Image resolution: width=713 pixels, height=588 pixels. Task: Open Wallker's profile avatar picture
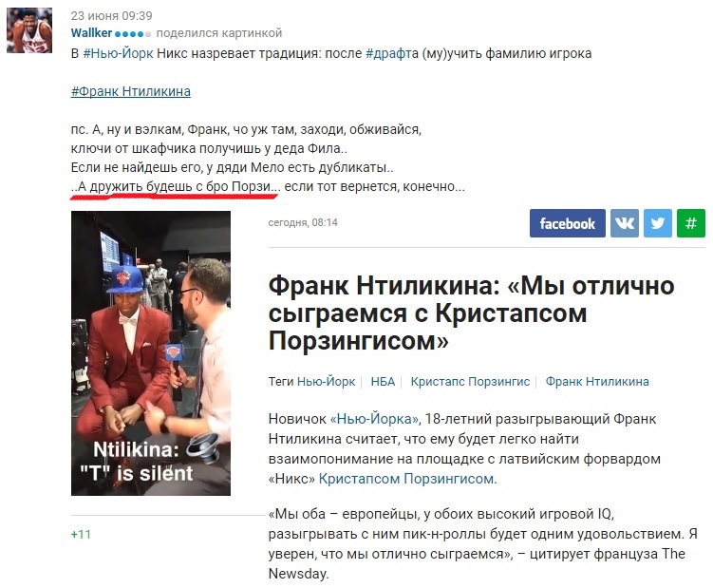tap(29, 30)
